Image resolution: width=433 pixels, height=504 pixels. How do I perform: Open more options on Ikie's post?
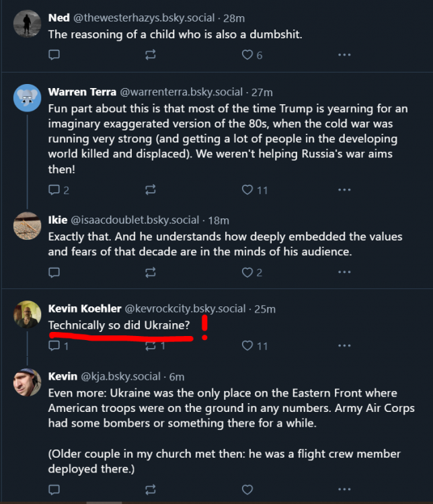point(344,272)
